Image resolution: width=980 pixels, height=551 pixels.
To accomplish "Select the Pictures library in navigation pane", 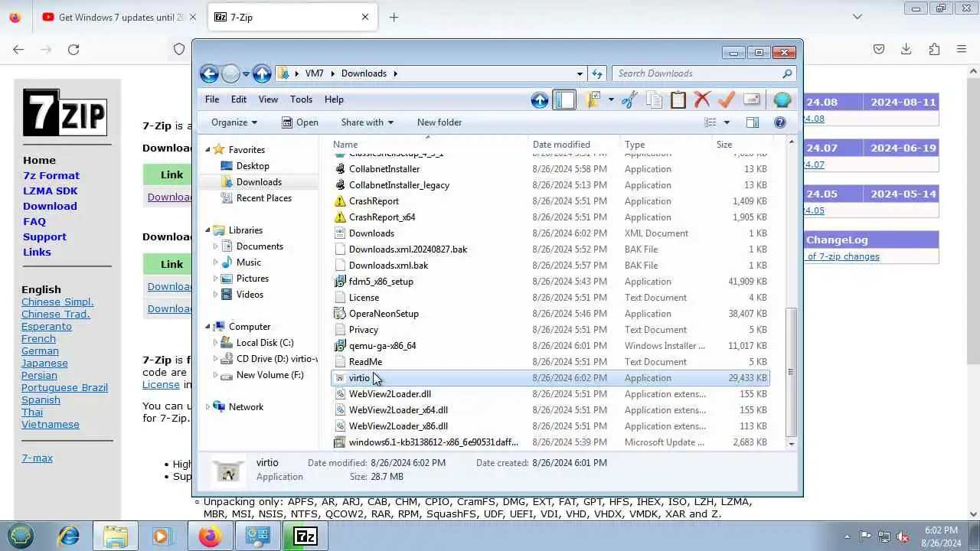I will (x=253, y=279).
